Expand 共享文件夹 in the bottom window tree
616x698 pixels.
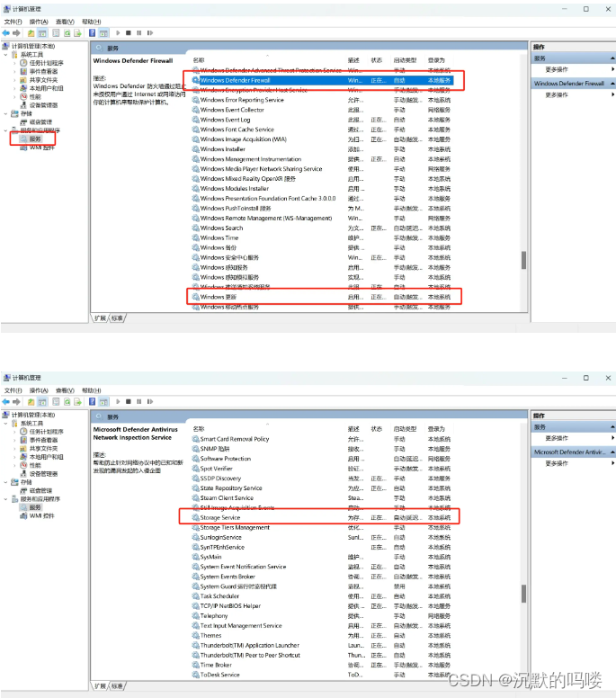(14, 449)
